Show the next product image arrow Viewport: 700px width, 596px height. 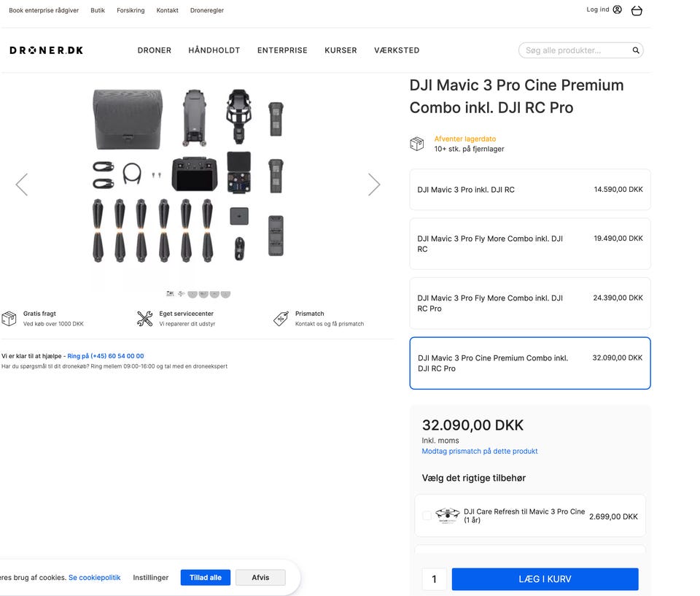[374, 185]
